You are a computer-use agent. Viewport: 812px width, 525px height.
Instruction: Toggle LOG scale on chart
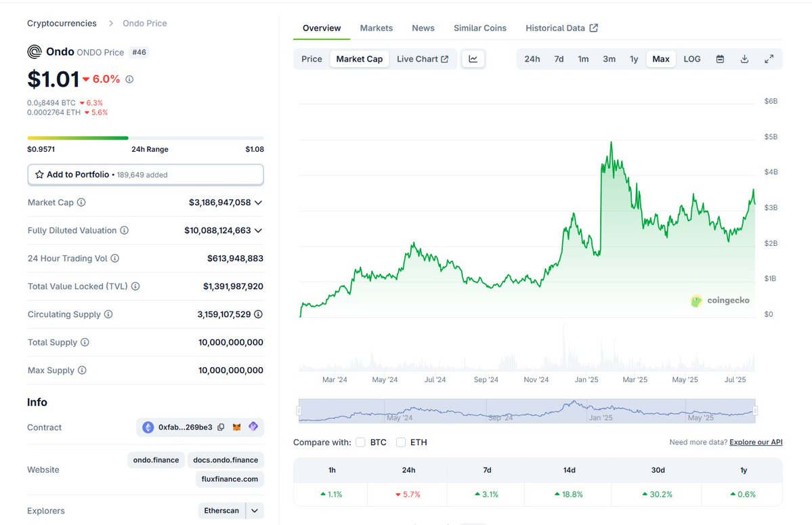[x=692, y=59]
